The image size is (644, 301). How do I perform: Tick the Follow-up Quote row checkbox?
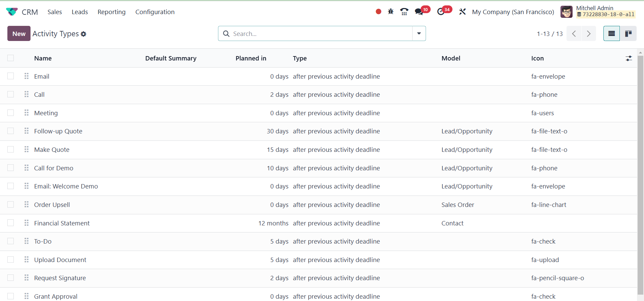[11, 131]
